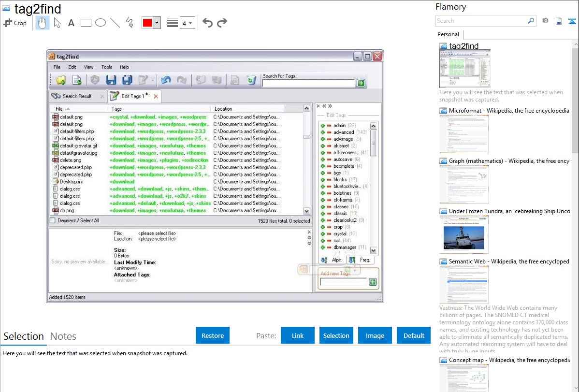
Task: Click the Default paste button
Action: [x=414, y=335]
